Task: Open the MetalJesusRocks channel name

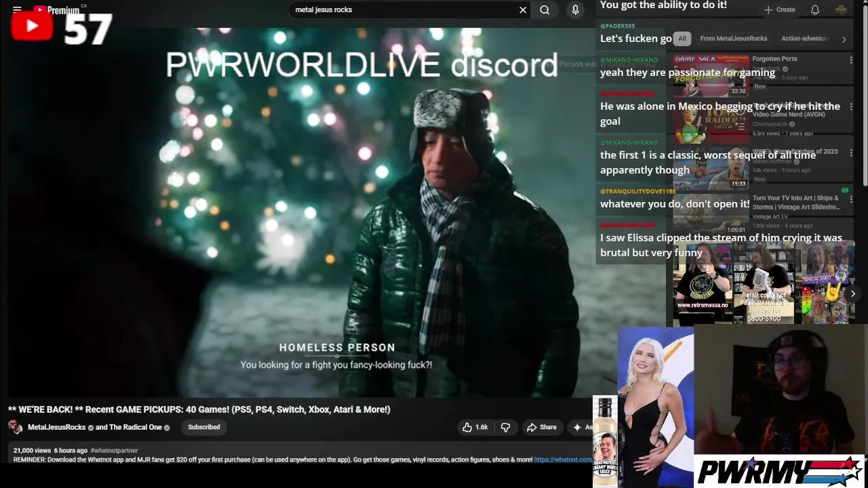Action: pos(57,427)
